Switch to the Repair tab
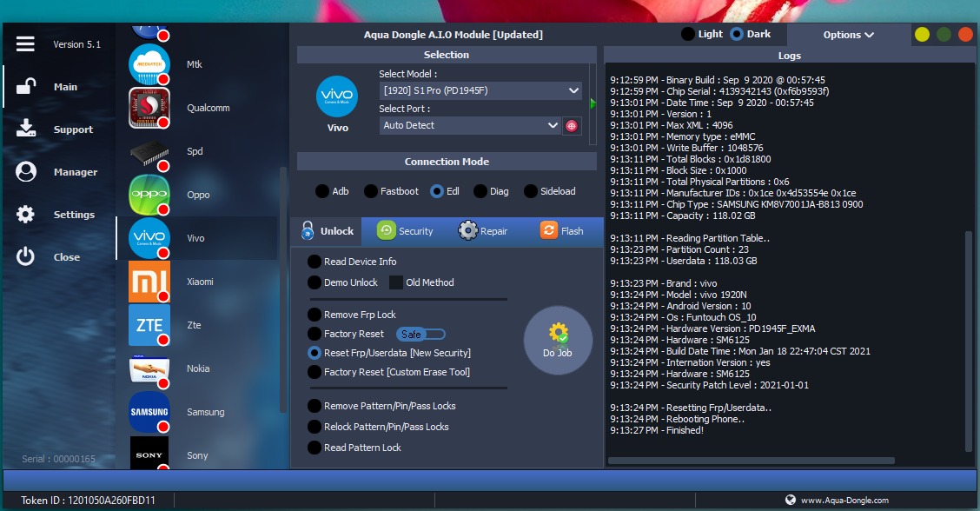This screenshot has width=980, height=511. point(482,231)
